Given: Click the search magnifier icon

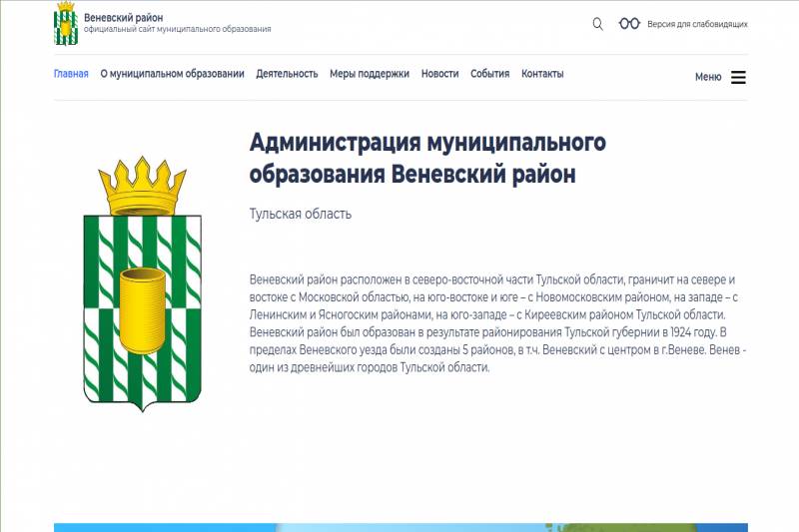Looking at the screenshot, I should coord(597,24).
